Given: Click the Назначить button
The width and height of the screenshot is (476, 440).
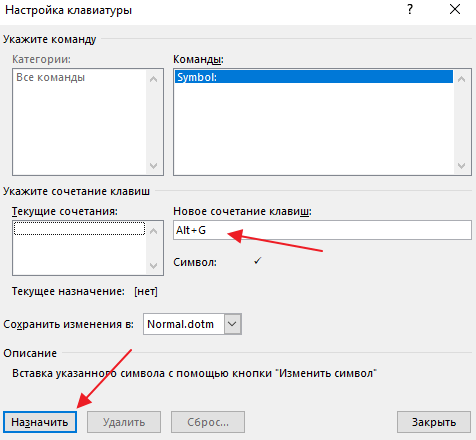Looking at the screenshot, I should 40,422.
